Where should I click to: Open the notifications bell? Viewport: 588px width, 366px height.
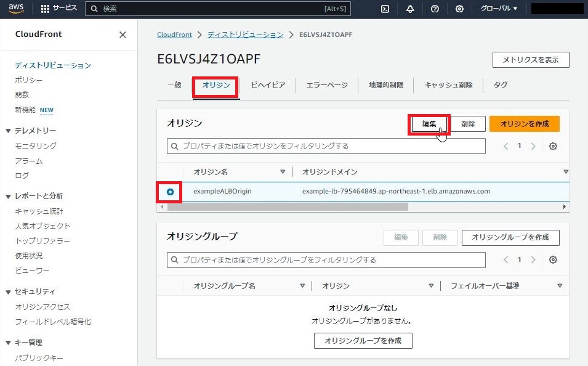pos(410,9)
